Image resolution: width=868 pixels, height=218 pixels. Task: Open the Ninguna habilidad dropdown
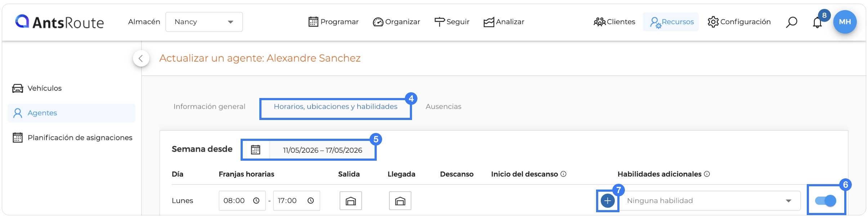coord(710,201)
